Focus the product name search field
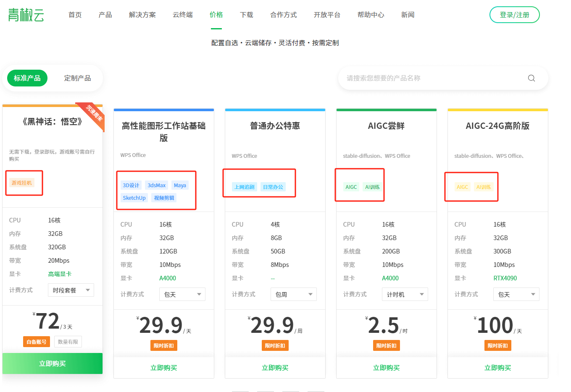Viewport: 571px width, 392px height. tap(443, 78)
